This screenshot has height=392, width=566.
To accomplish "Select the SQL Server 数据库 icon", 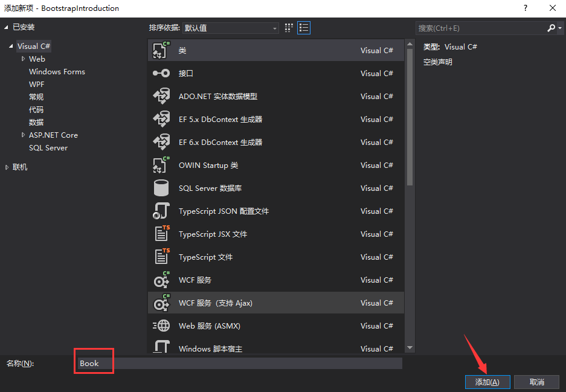I will click(161, 188).
